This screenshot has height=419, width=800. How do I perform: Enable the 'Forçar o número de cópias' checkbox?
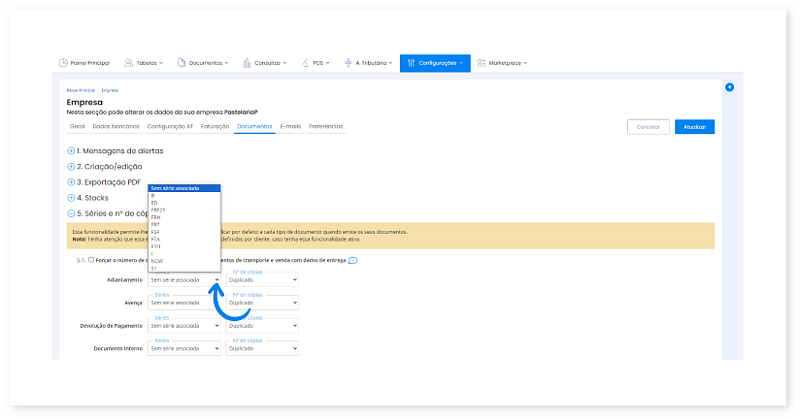tap(92, 260)
